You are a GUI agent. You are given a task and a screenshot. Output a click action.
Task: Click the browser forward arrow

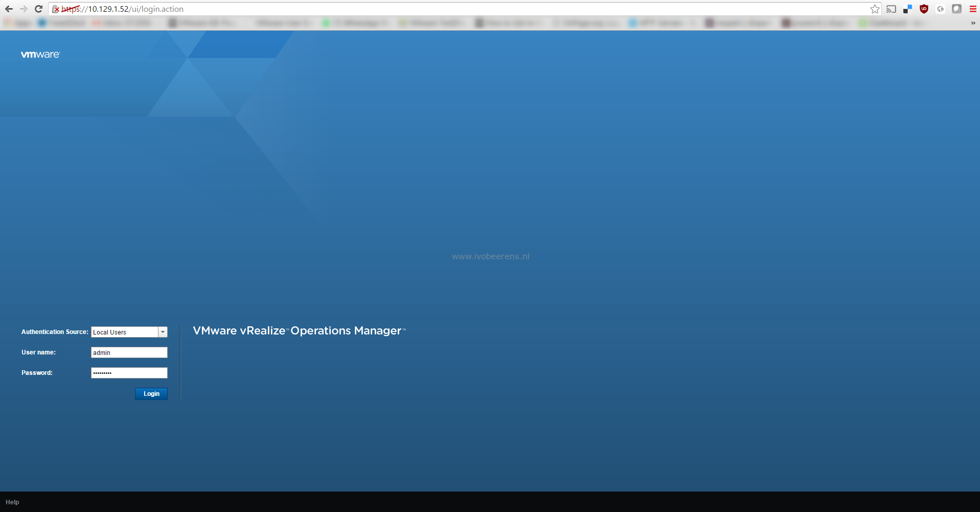tap(24, 9)
